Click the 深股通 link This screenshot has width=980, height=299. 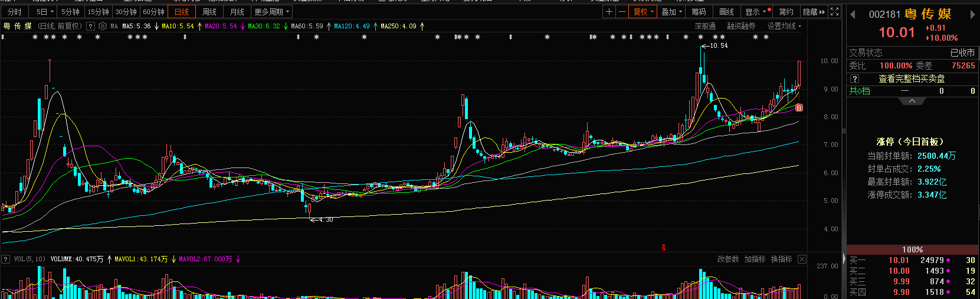point(705,26)
